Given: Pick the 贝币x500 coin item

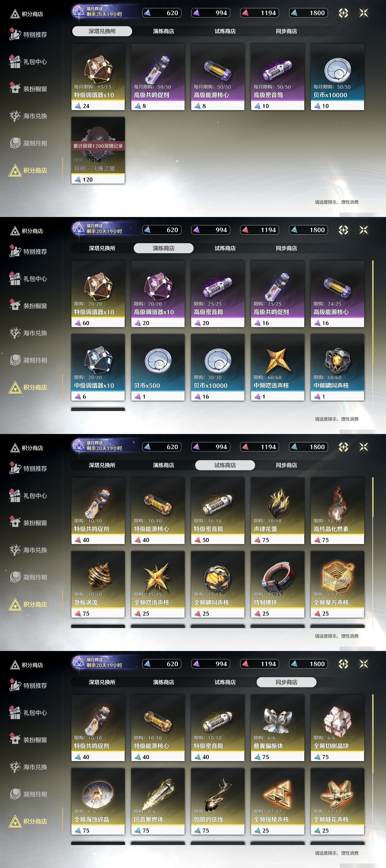Looking at the screenshot, I should [158, 367].
